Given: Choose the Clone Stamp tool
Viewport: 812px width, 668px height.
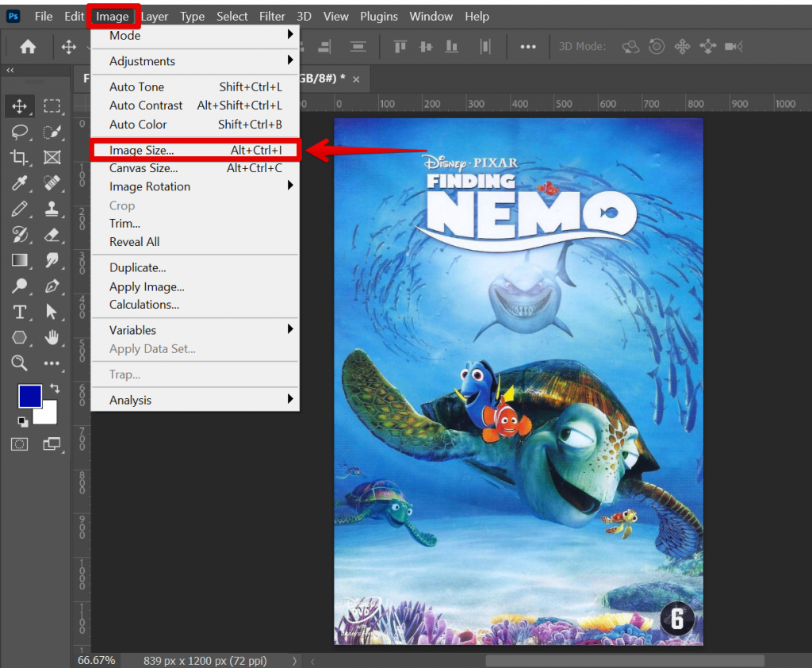Looking at the screenshot, I should (x=52, y=209).
